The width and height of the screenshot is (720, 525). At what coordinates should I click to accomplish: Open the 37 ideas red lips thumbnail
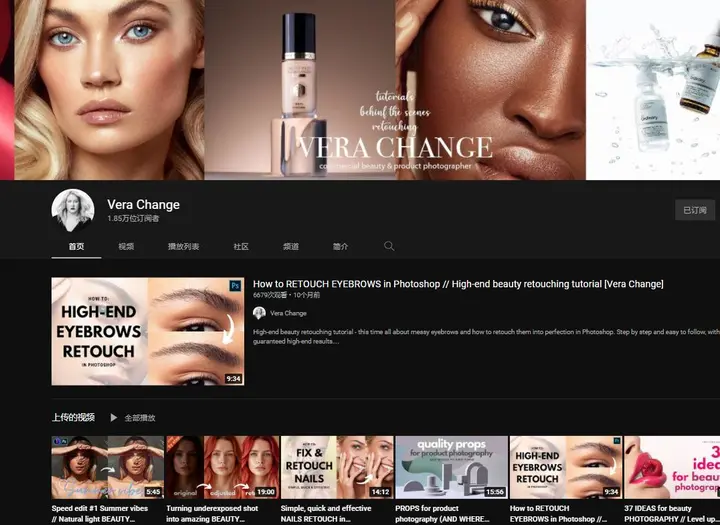click(x=672, y=467)
